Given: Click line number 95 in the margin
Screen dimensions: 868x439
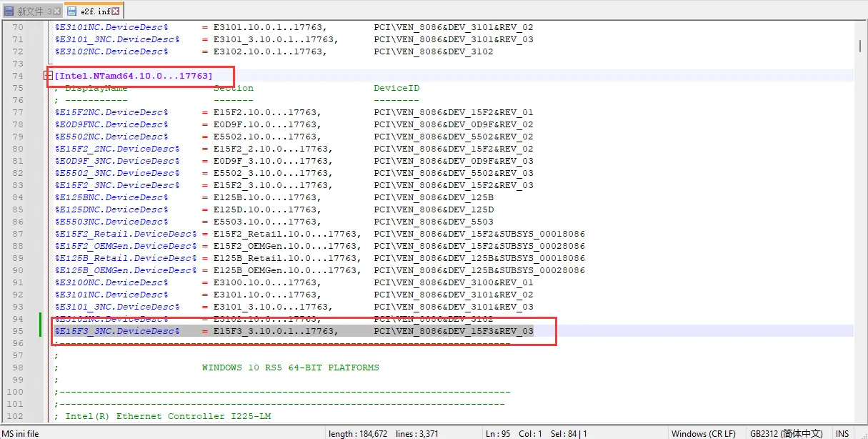Looking at the screenshot, I should (x=17, y=331).
